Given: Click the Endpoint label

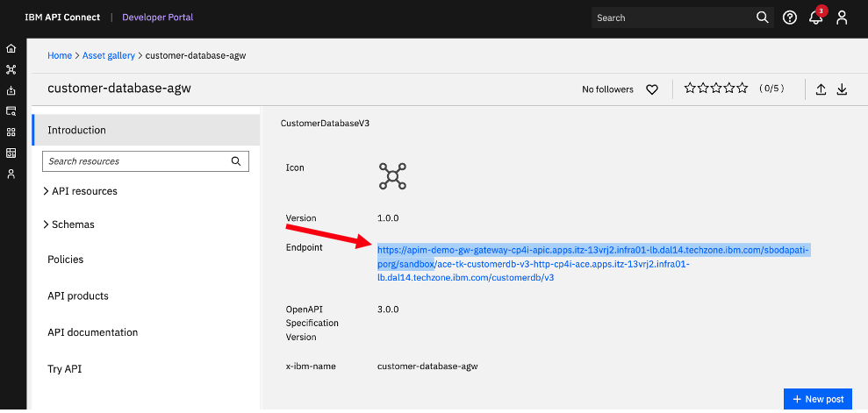Looking at the screenshot, I should (x=304, y=247).
